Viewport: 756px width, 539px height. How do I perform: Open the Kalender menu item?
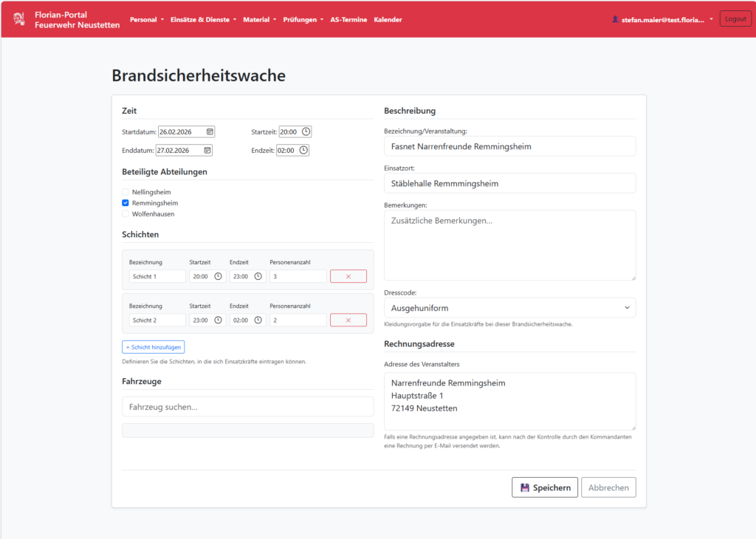[388, 20]
